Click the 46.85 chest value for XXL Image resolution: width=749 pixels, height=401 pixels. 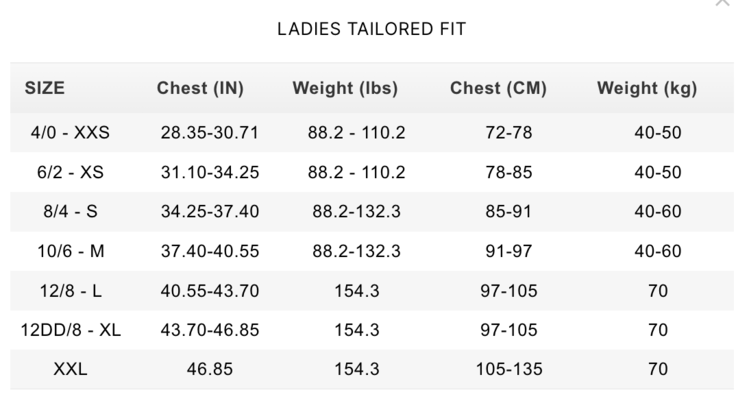click(x=210, y=369)
